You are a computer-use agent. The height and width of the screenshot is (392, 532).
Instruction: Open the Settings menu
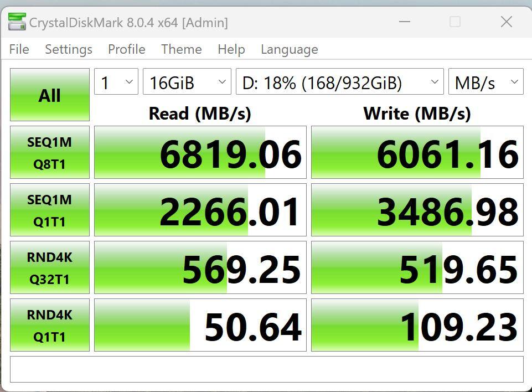[69, 49]
